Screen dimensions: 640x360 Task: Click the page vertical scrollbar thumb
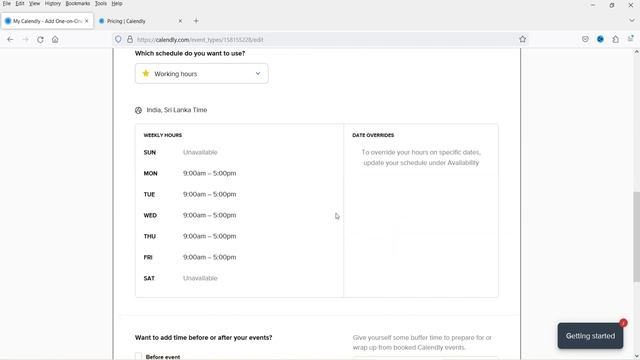pos(636,237)
